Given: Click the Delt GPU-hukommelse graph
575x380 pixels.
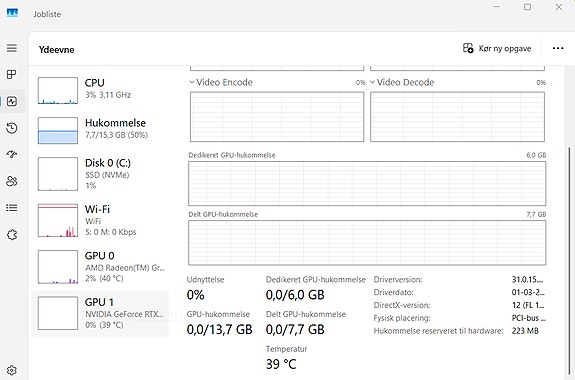Looking at the screenshot, I should click(x=367, y=242).
